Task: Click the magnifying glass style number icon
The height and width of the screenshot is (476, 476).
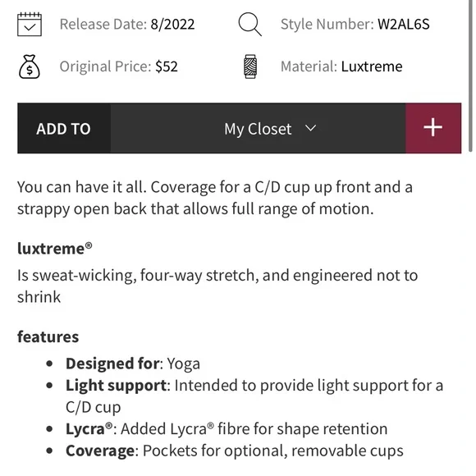Action: click(x=249, y=25)
